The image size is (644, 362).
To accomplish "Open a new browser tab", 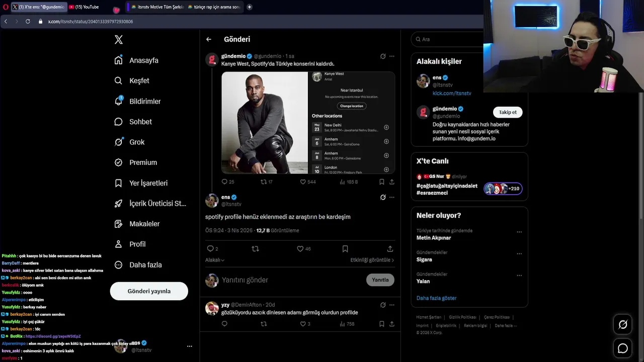I will click(x=250, y=7).
